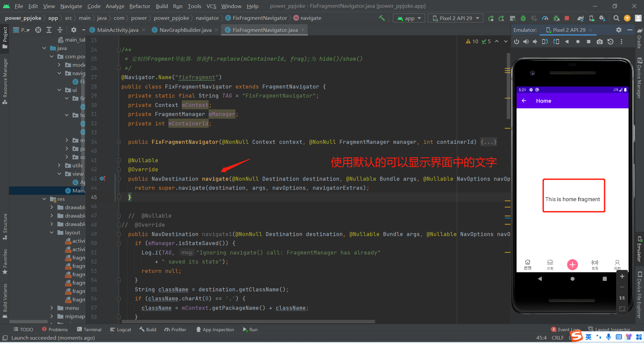Screen dimensions: 644x343
Task: Sync project with Gradle files
Action: pyautogui.click(x=581, y=18)
